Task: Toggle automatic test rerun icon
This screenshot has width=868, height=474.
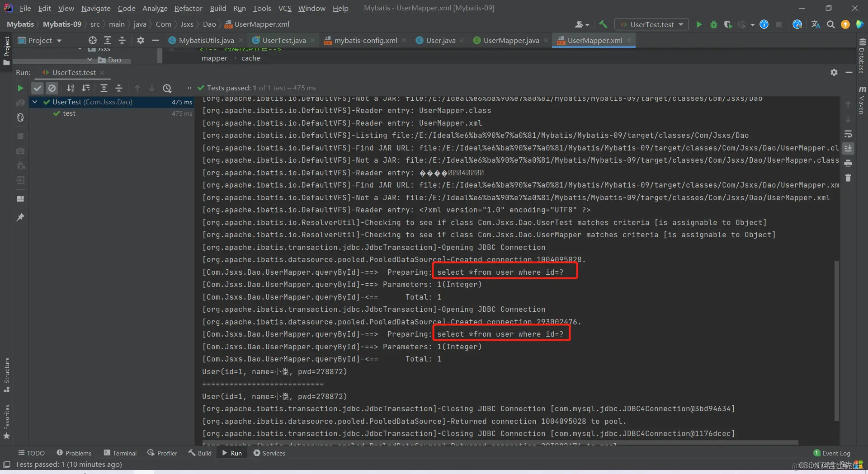Action: (20, 117)
